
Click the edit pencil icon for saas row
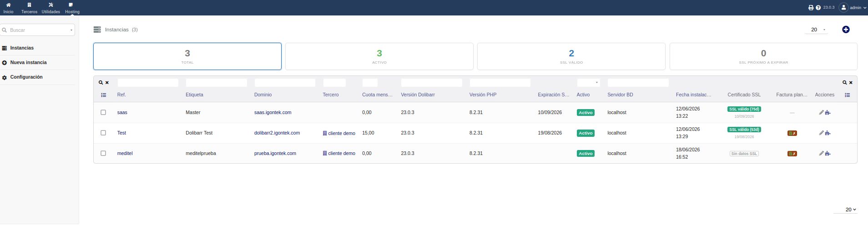[x=821, y=112]
